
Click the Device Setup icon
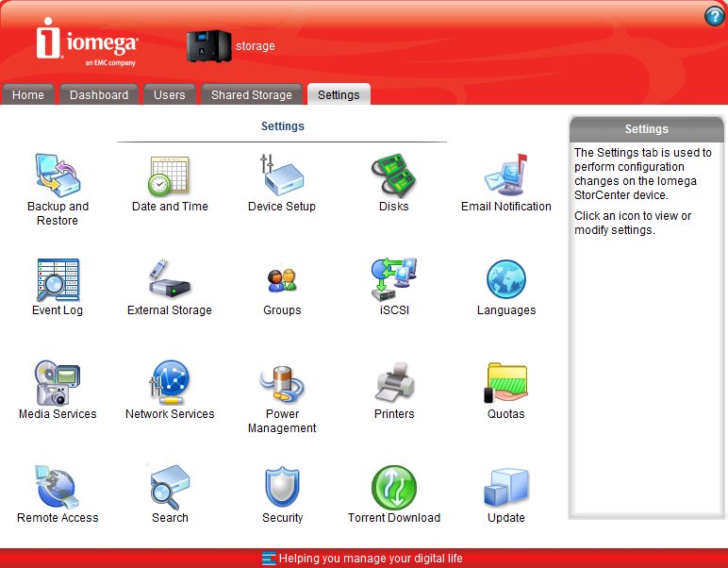(x=282, y=175)
